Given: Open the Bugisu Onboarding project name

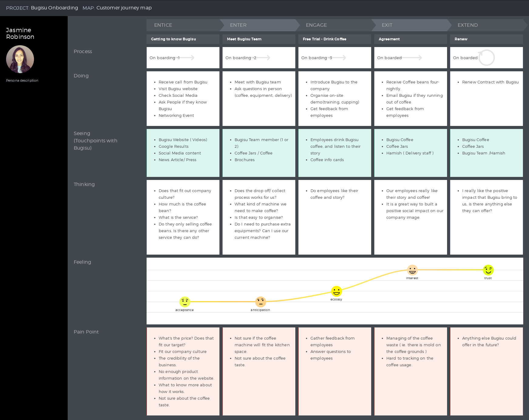Looking at the screenshot, I should pos(54,8).
